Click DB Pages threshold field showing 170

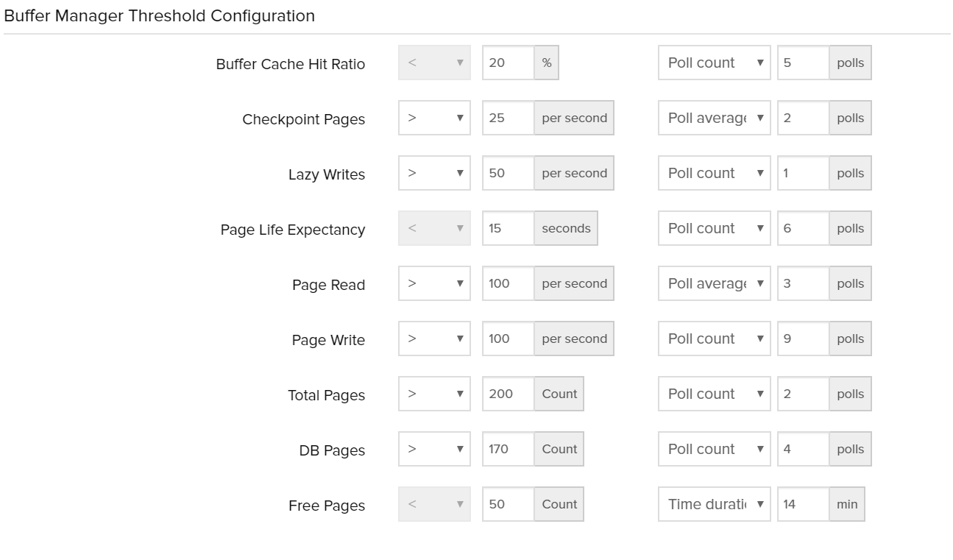[509, 449]
